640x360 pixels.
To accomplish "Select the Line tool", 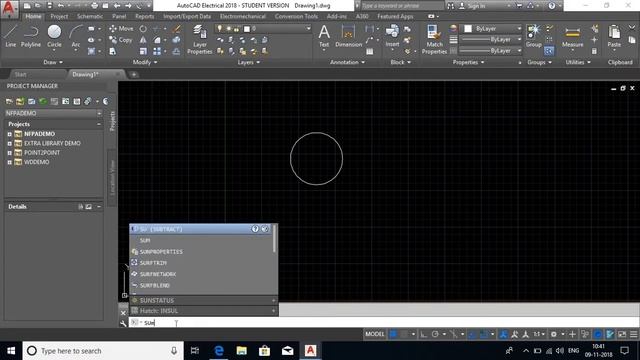I will pyautogui.click(x=11, y=36).
